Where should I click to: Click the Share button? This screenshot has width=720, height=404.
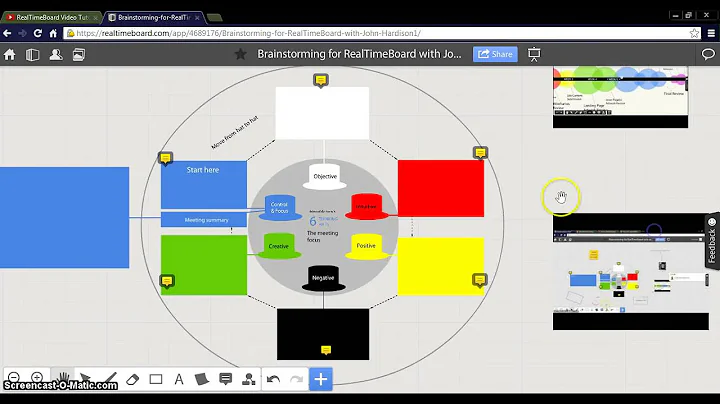[495, 54]
